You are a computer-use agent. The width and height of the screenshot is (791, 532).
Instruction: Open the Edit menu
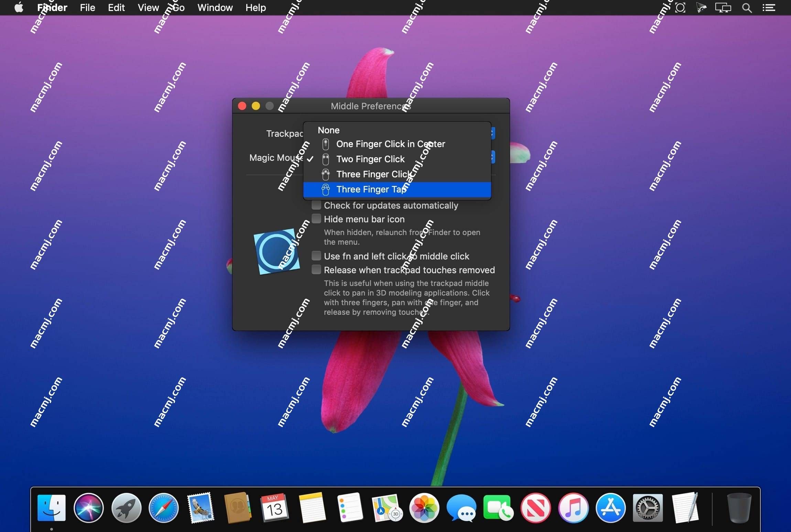116,7
